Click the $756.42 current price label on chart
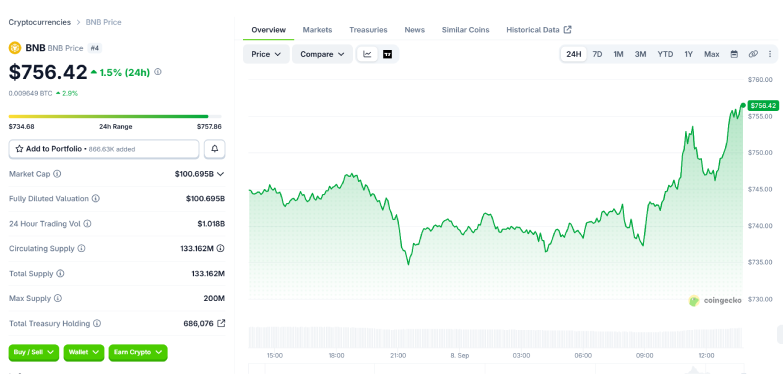783x388 pixels. [x=763, y=105]
